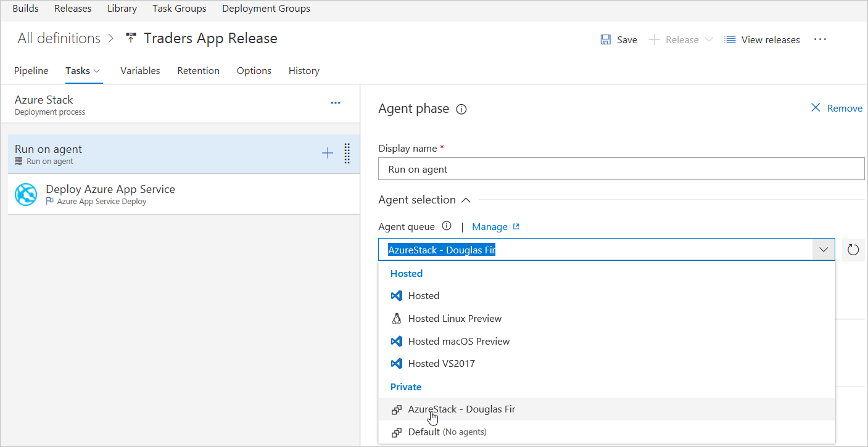Choose Hosted macOS Preview queue

606,341
